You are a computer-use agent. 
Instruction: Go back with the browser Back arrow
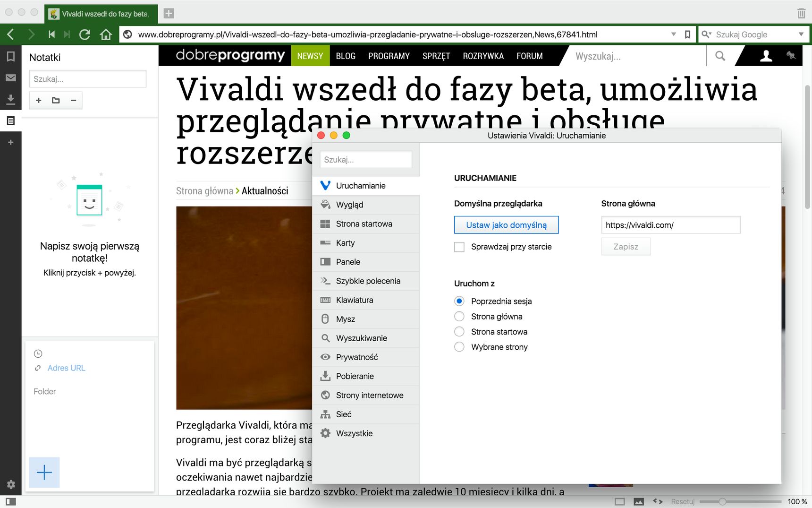pyautogui.click(x=11, y=34)
